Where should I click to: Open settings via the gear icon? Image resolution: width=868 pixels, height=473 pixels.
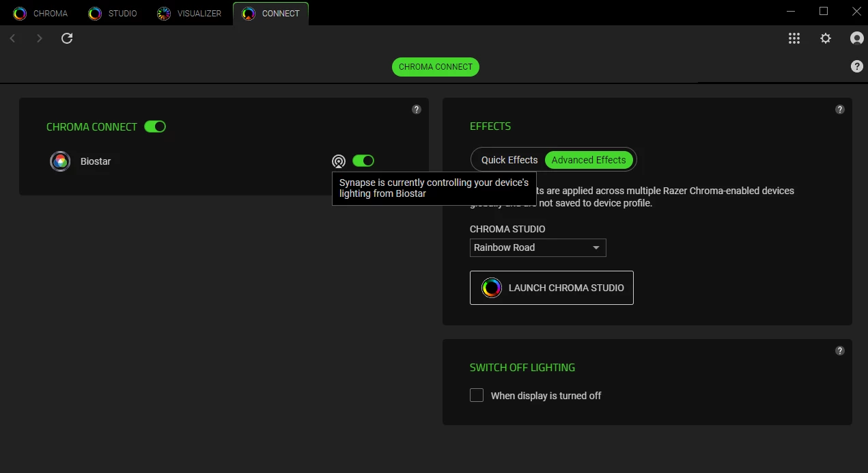(826, 38)
